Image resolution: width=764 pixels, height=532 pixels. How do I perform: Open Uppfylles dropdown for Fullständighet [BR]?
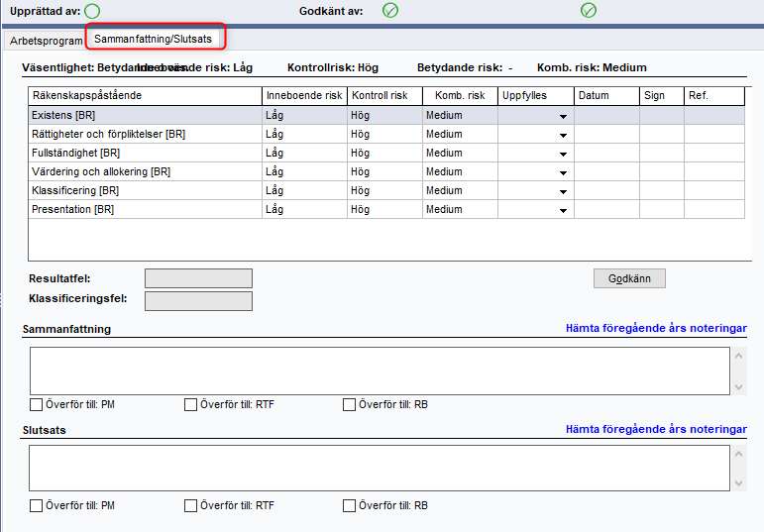(x=563, y=154)
